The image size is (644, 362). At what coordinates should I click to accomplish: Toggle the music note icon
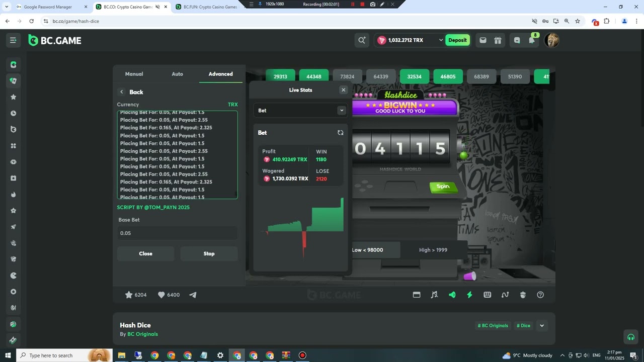coord(434,295)
